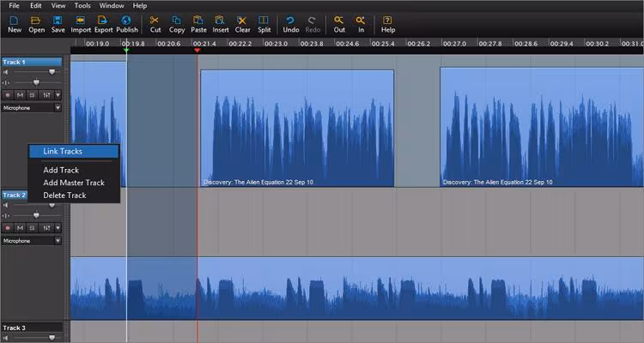Mute Track 2 with the M button
Image resolution: width=644 pixels, height=343 pixels.
coord(20,228)
